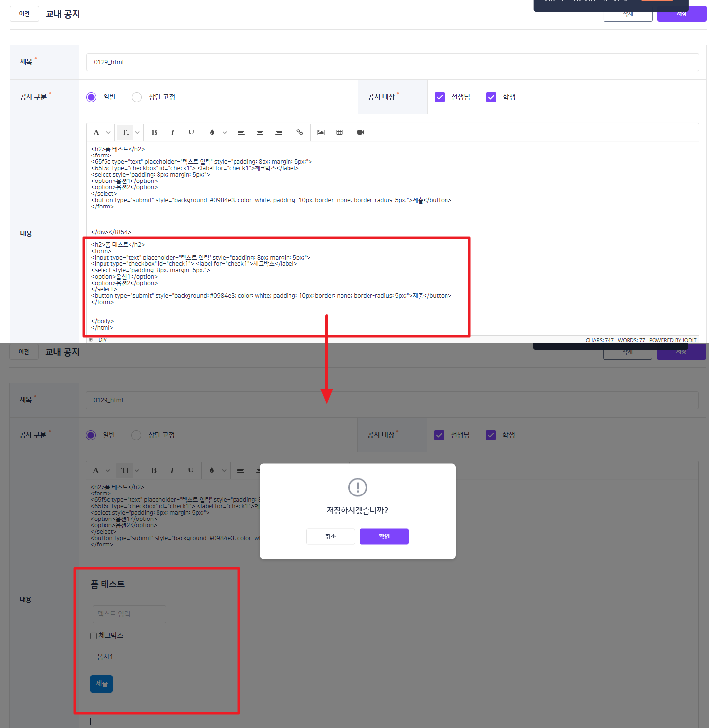Apply right alignment in the undimmed toolbar
Image resolution: width=709 pixels, height=728 pixels.
click(279, 132)
